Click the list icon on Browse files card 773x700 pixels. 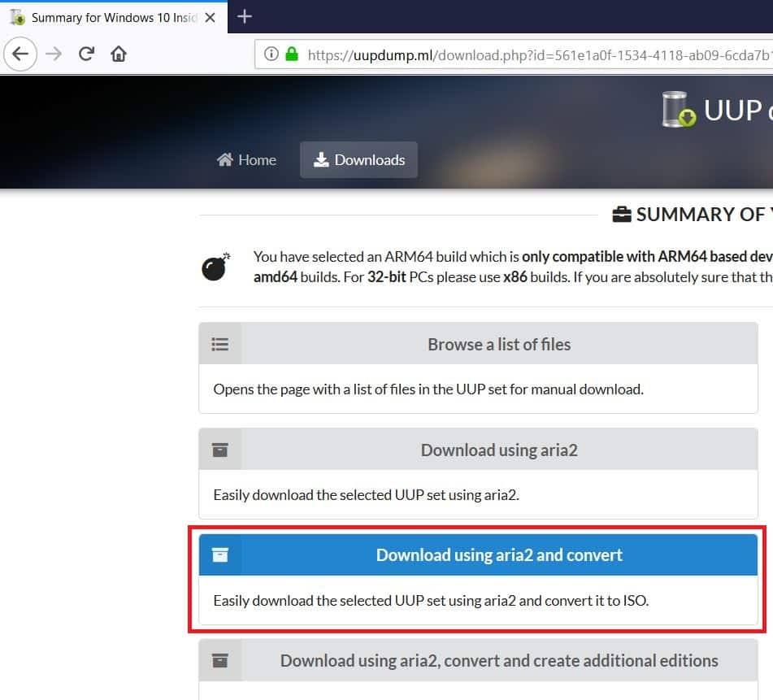point(220,344)
